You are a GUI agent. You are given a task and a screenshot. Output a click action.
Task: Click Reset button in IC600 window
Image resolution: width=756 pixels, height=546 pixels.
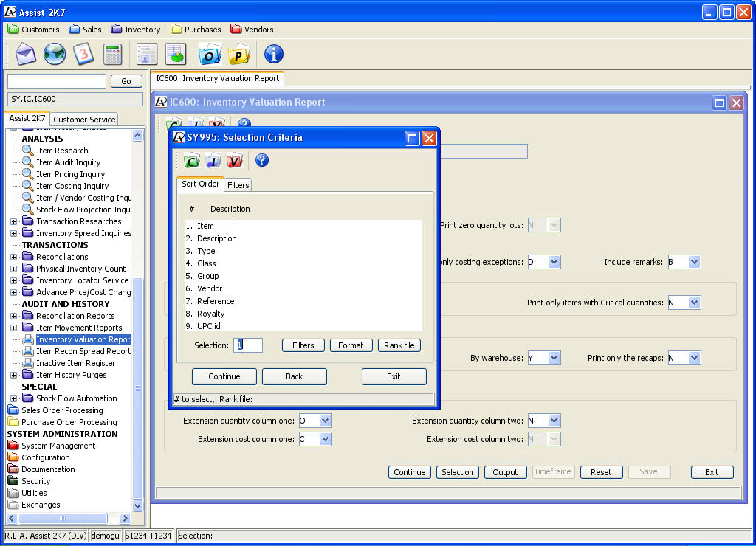[601, 472]
